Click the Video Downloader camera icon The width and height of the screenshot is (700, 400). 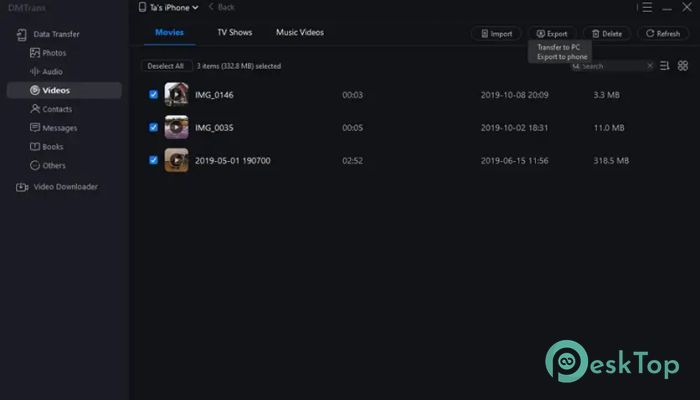(x=22, y=187)
